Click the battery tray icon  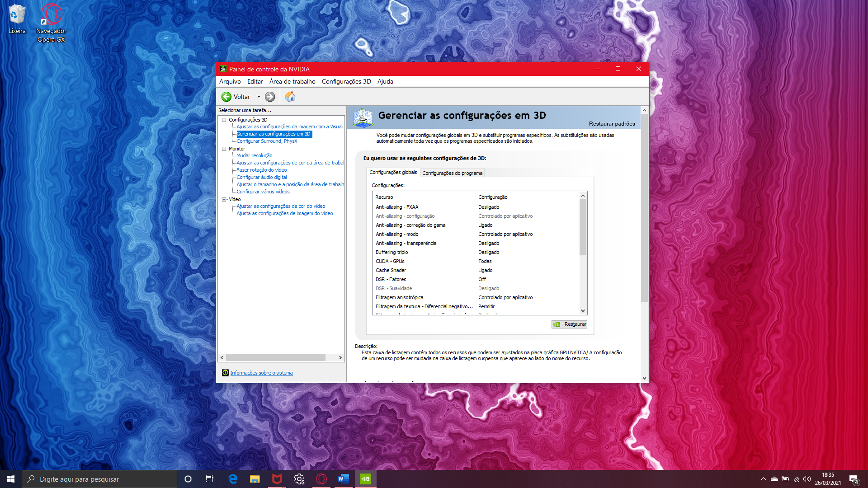tap(785, 479)
